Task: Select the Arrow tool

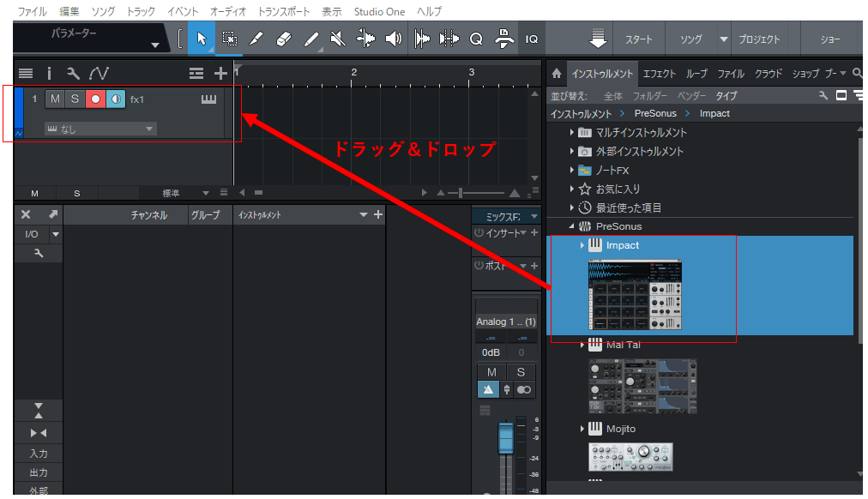Action: pos(202,39)
